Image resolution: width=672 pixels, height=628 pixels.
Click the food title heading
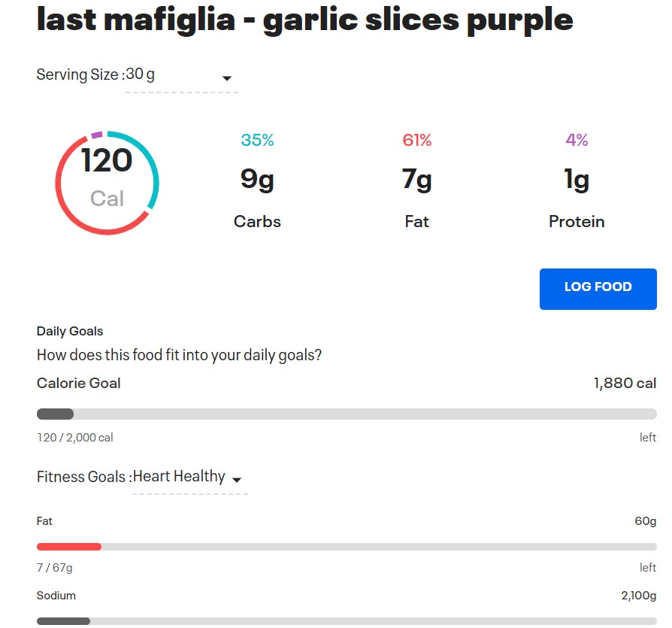[304, 20]
